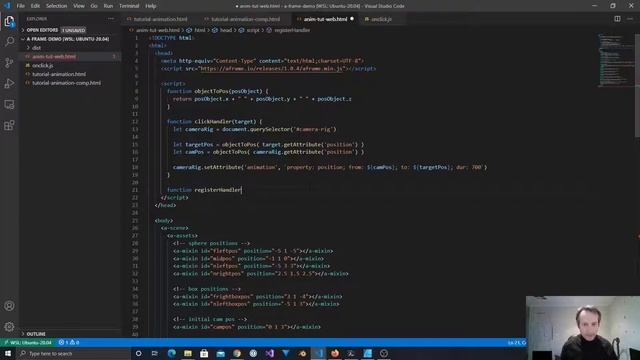The height and width of the screenshot is (360, 640).
Task: Open the Accounts menu icon
Action: 9,306
